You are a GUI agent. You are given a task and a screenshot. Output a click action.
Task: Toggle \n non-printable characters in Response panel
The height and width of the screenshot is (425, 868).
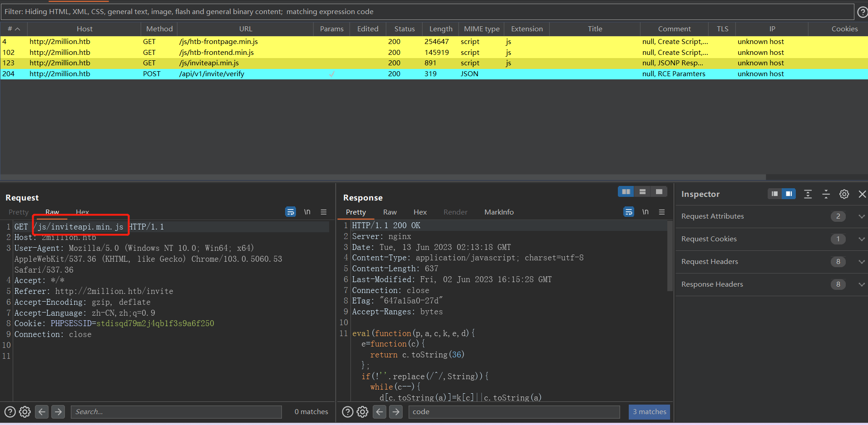coord(646,212)
